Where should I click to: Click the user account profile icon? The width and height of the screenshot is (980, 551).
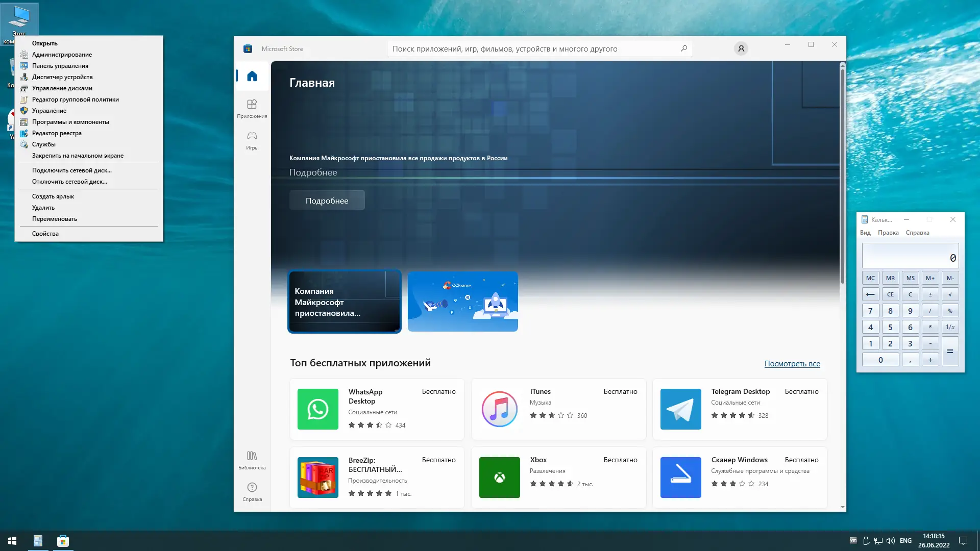741,48
